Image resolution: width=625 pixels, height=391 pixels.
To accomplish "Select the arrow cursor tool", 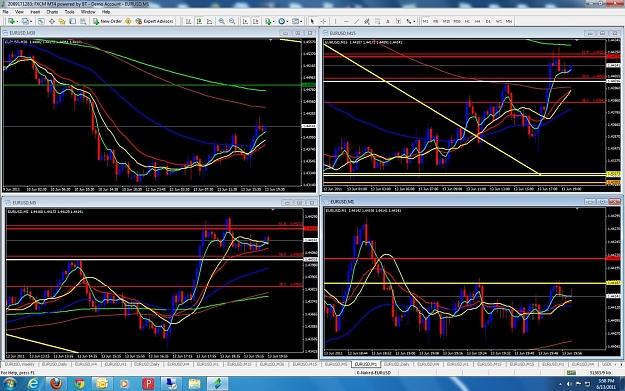I will (312, 21).
